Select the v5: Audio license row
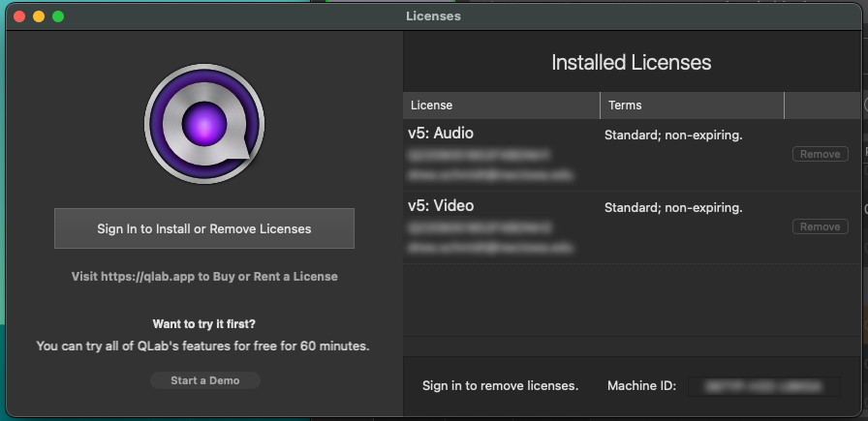This screenshot has width=868, height=421. point(631,155)
